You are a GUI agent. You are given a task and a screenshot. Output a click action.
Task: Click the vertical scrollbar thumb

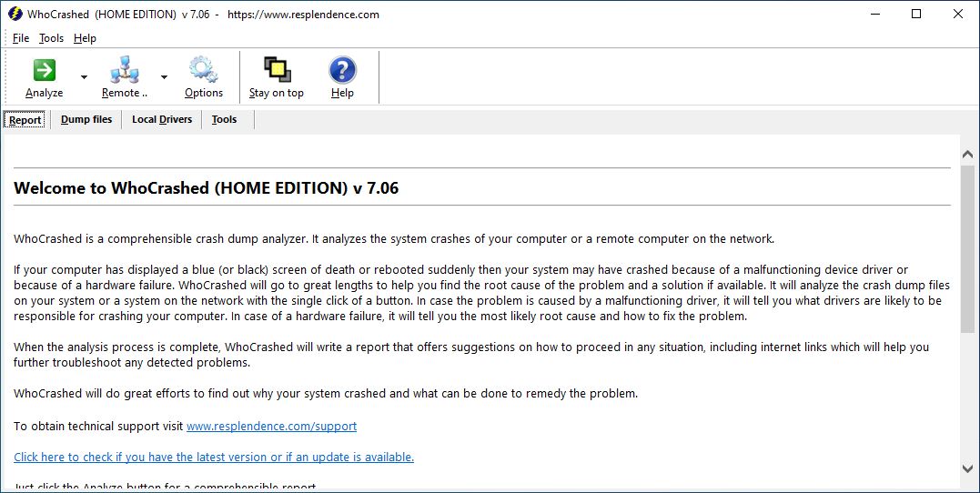pos(967,248)
